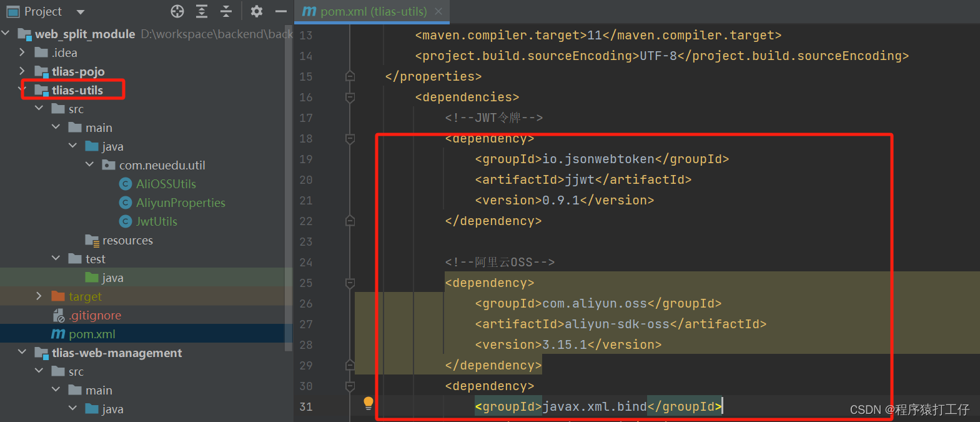Click the Maven icon beside pom.xml

[58, 334]
